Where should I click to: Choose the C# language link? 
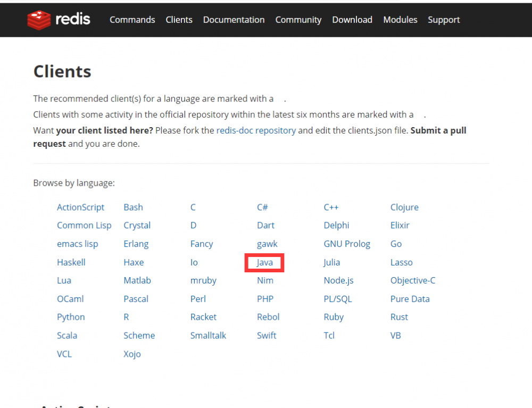click(262, 207)
